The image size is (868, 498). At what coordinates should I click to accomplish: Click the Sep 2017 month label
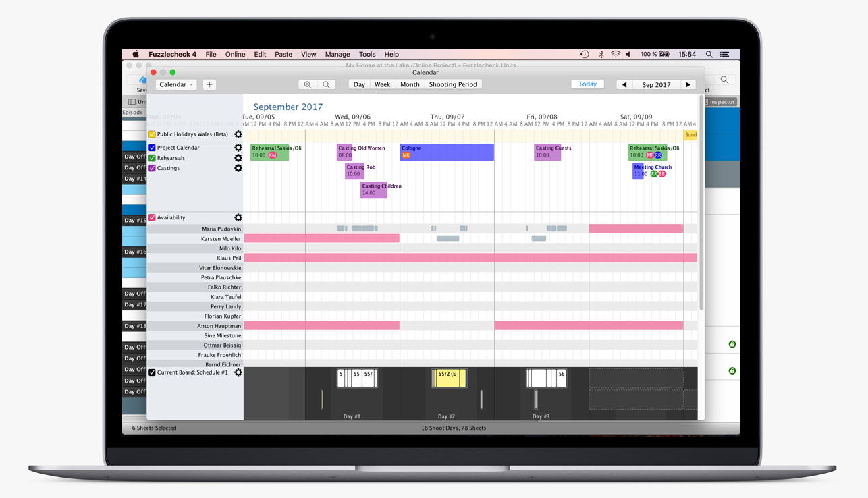tap(656, 84)
